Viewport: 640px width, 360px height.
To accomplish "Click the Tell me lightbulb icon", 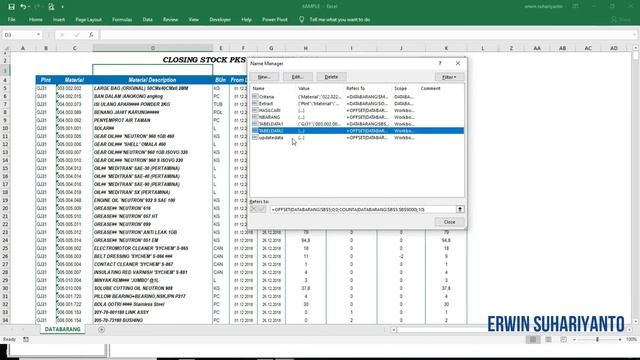I will [x=302, y=20].
